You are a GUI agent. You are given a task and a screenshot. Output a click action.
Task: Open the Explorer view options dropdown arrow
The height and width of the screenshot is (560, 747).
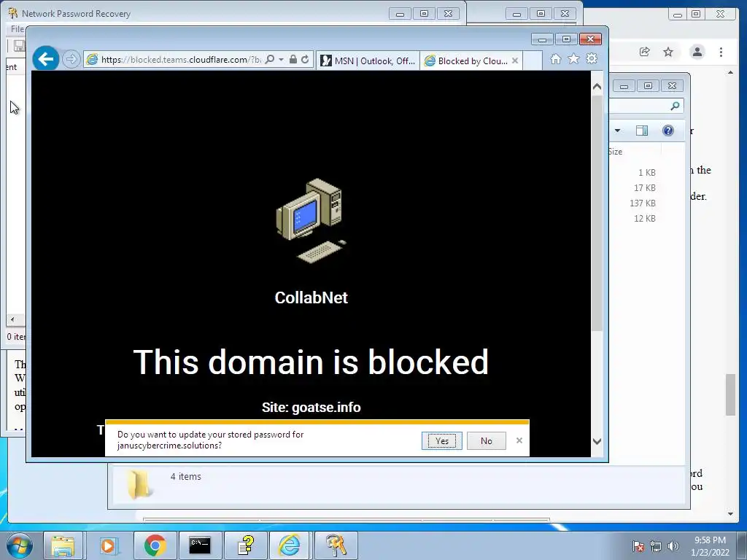(x=617, y=131)
